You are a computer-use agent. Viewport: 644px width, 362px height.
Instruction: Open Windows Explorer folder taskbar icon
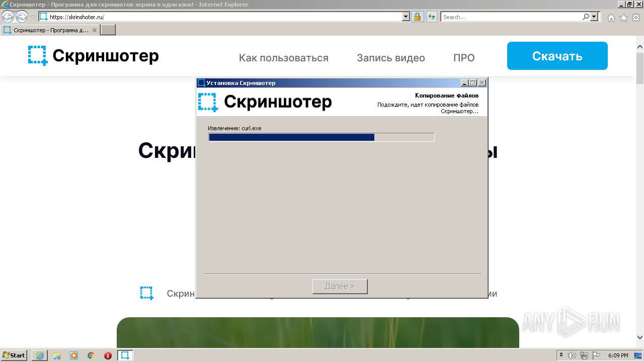click(57, 355)
